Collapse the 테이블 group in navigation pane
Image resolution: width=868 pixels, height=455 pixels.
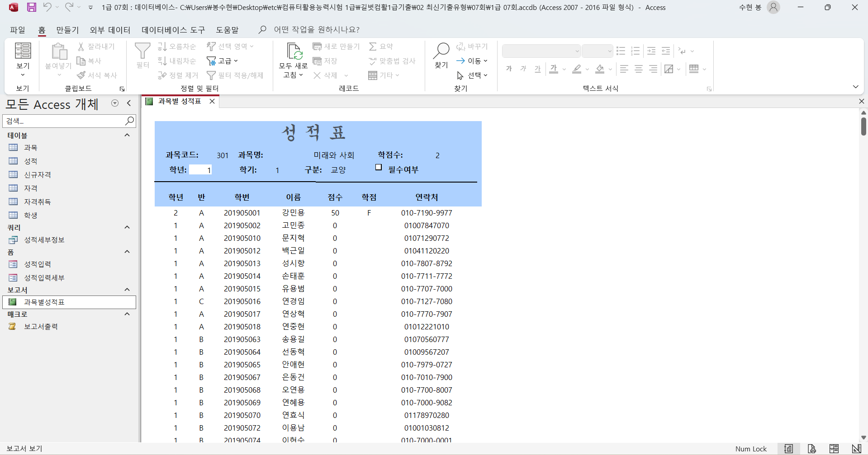pos(127,135)
